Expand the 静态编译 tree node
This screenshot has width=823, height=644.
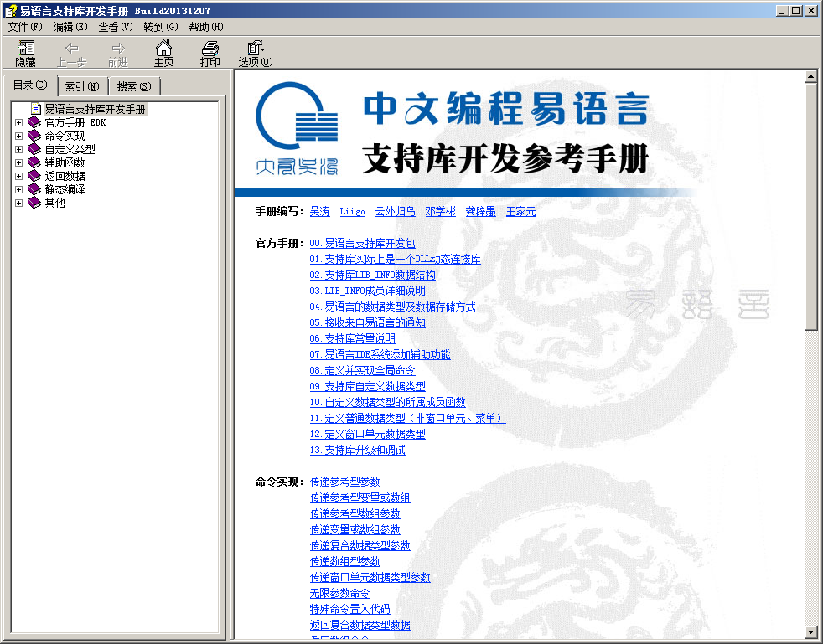tap(19, 189)
